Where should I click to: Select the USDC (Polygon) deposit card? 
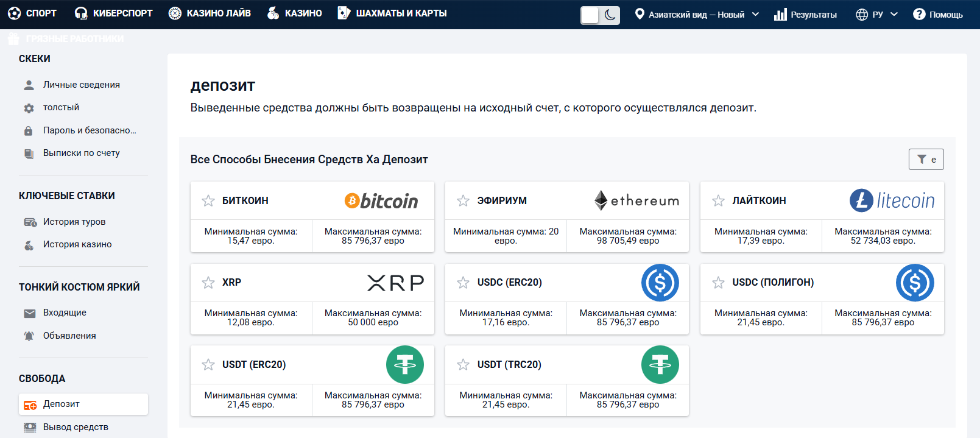[822, 298]
